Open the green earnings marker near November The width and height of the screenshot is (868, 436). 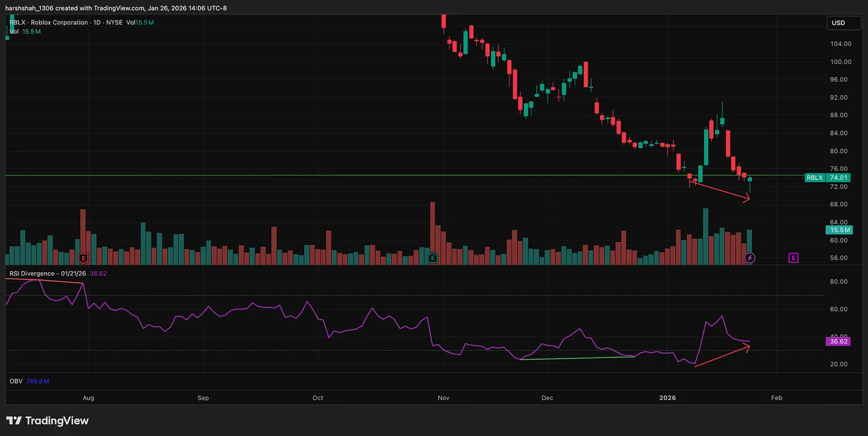coord(433,257)
